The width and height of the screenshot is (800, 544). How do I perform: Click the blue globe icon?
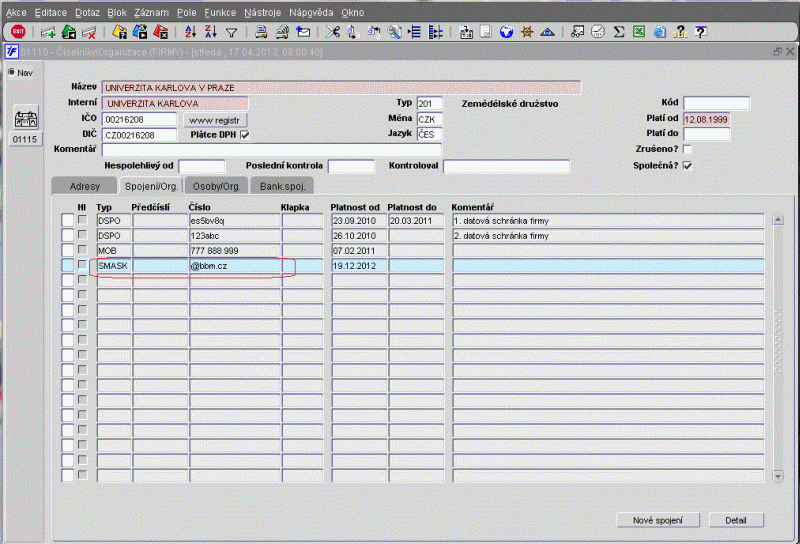pyautogui.click(x=506, y=32)
